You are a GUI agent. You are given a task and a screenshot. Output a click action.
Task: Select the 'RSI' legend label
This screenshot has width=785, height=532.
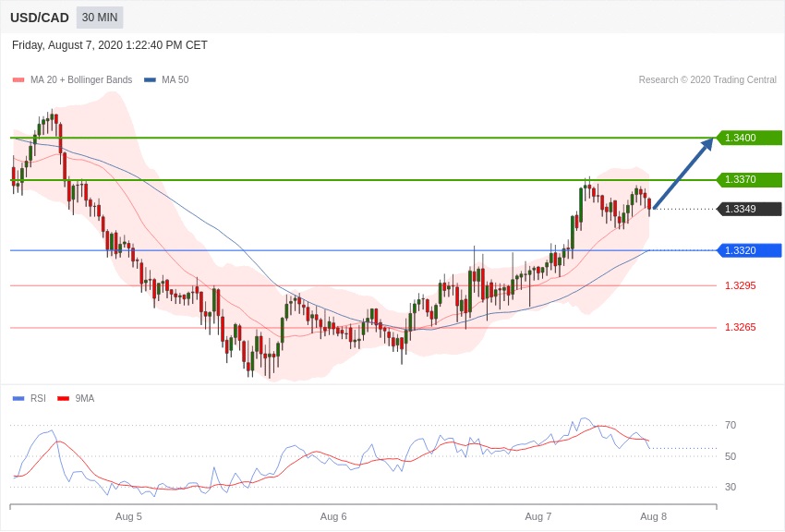coord(38,398)
